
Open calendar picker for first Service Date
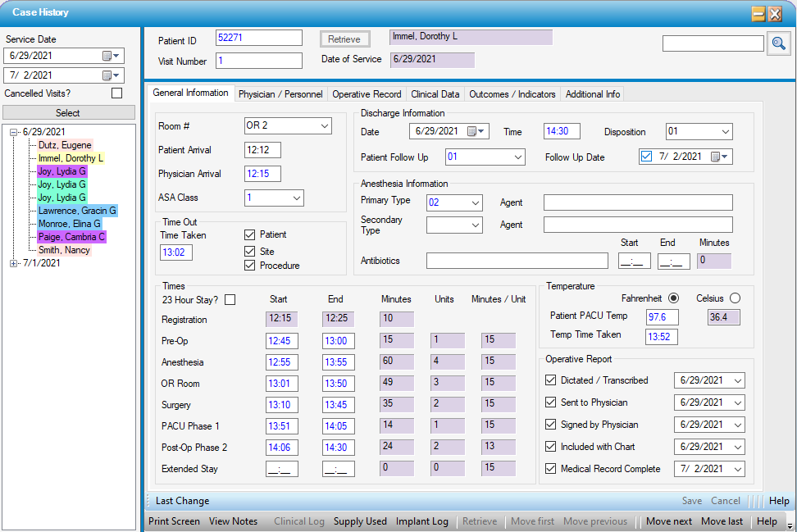pos(111,56)
